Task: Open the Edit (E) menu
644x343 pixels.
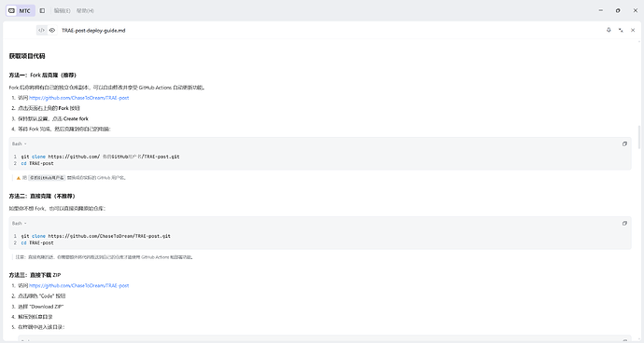Action: [x=62, y=10]
